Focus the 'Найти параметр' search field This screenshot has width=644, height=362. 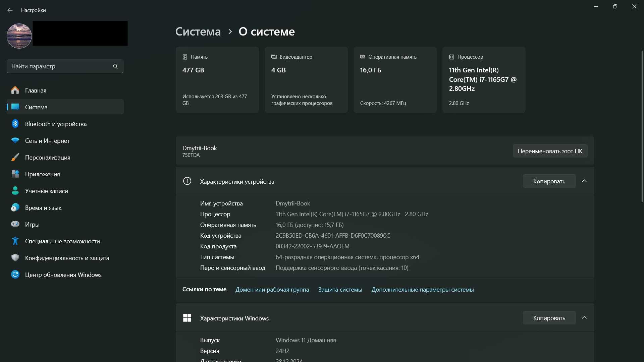click(65, 66)
